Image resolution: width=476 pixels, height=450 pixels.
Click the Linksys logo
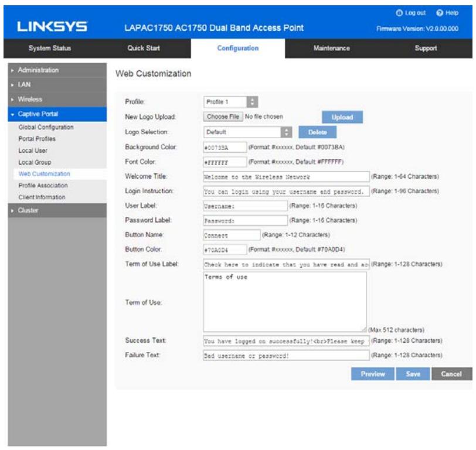point(52,27)
